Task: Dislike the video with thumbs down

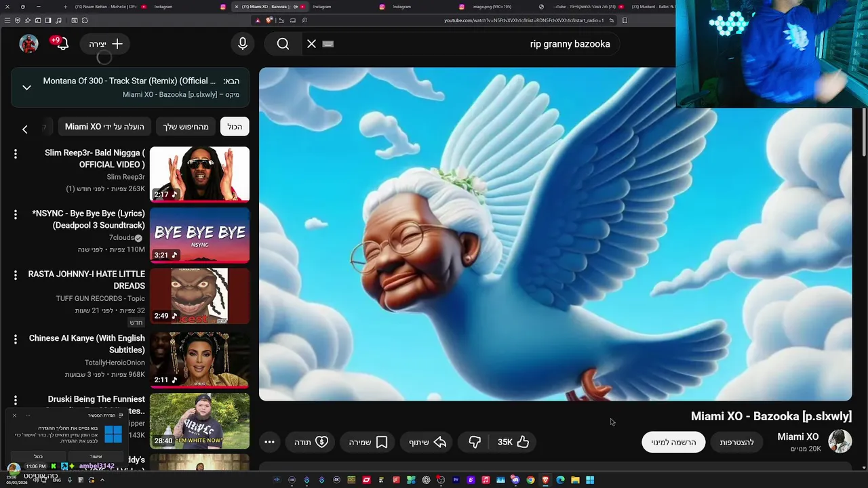Action: tap(475, 442)
